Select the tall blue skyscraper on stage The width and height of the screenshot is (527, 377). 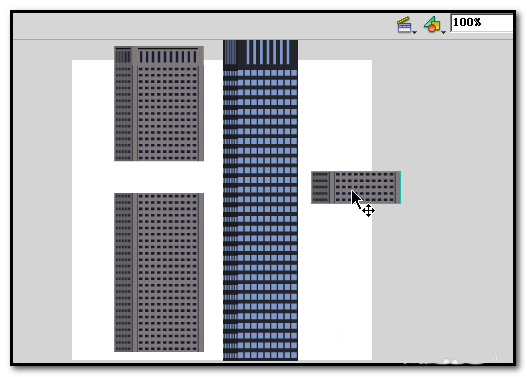[x=260, y=200]
